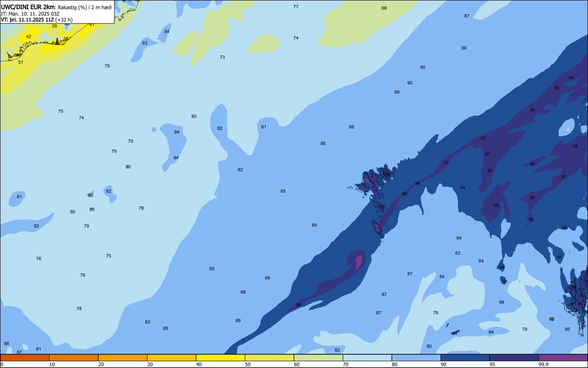Click the dark blue 90–95 legend swatch
The height and width of the screenshot is (368, 588).
coord(465,357)
